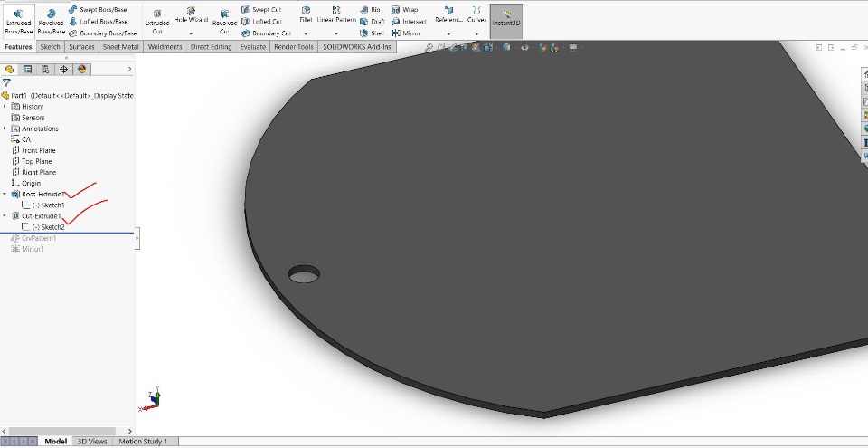Open the Render Tools tab
868x448 pixels.
(x=294, y=47)
